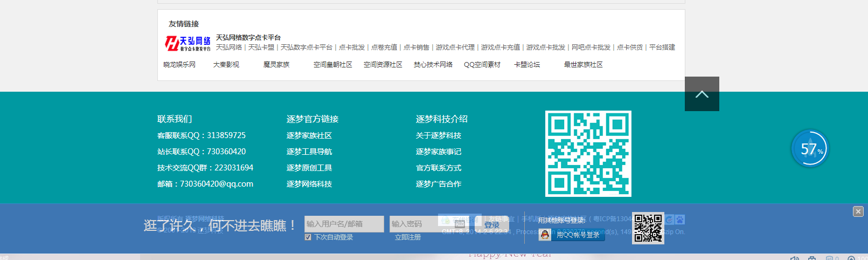Image resolution: width=868 pixels, height=260 pixels.
Task: Toggle the 下次自动登录 checkbox
Action: point(308,237)
